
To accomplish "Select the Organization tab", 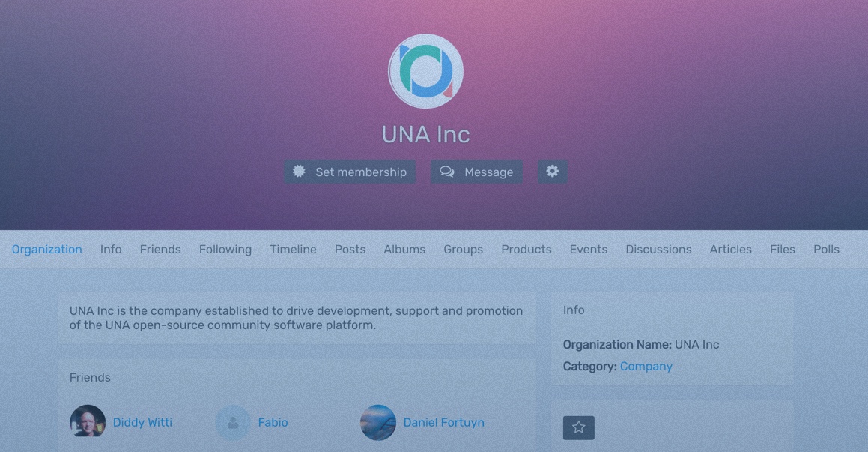I will [47, 250].
